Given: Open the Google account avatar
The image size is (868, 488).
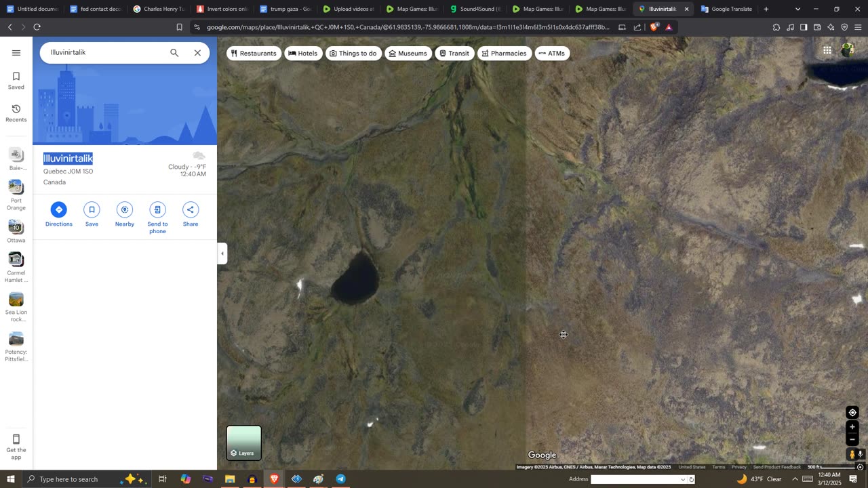Looking at the screenshot, I should point(848,50).
